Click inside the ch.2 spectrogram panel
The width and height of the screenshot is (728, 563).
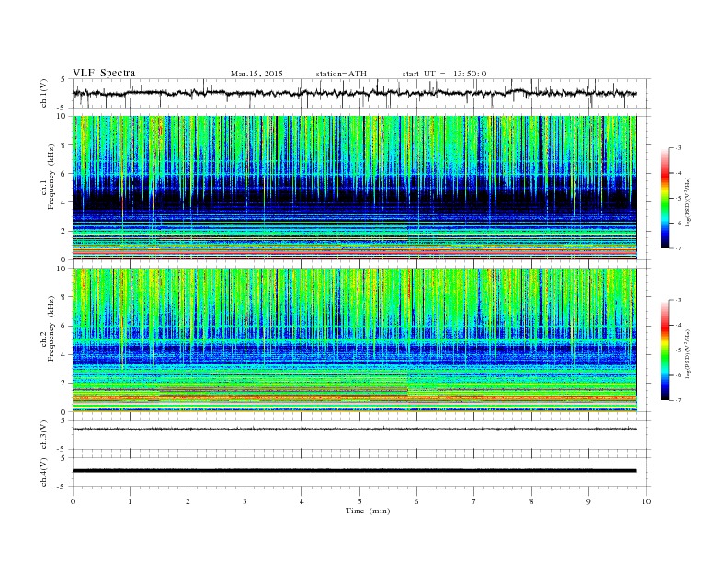point(354,339)
